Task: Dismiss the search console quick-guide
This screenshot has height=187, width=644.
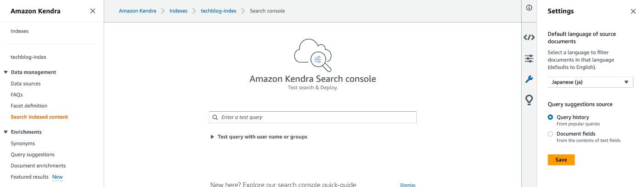Action: pos(408,185)
